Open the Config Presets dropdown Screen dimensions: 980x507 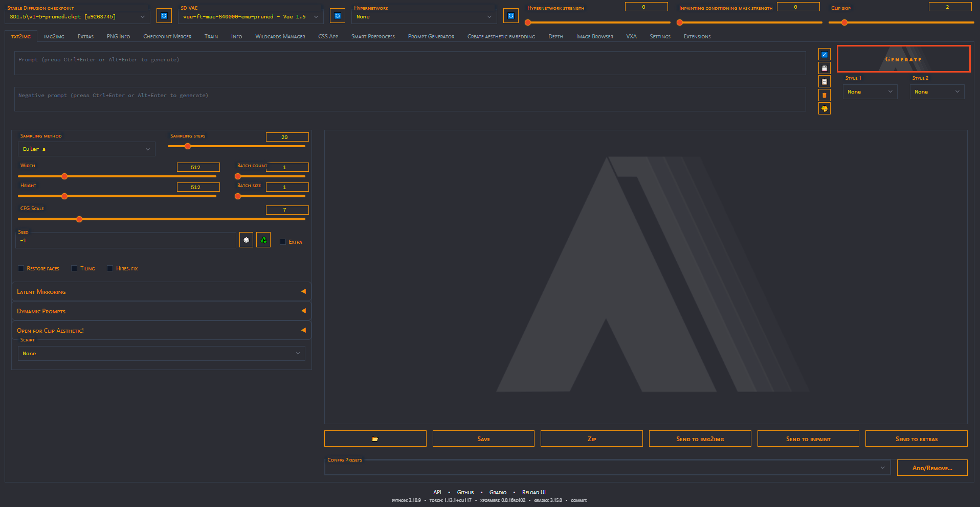[x=608, y=468]
